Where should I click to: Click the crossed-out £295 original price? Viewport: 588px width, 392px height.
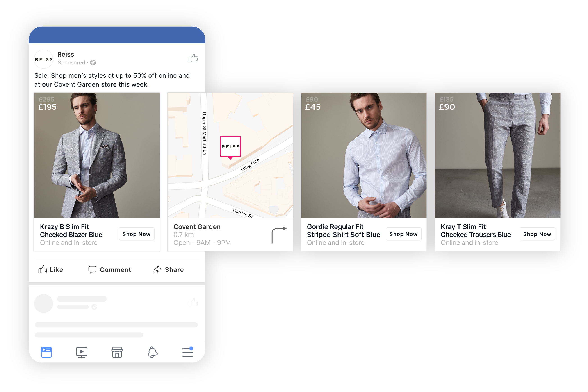(x=46, y=99)
